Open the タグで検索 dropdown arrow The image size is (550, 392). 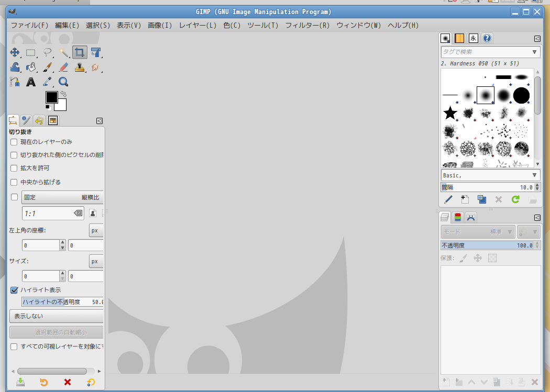click(534, 52)
